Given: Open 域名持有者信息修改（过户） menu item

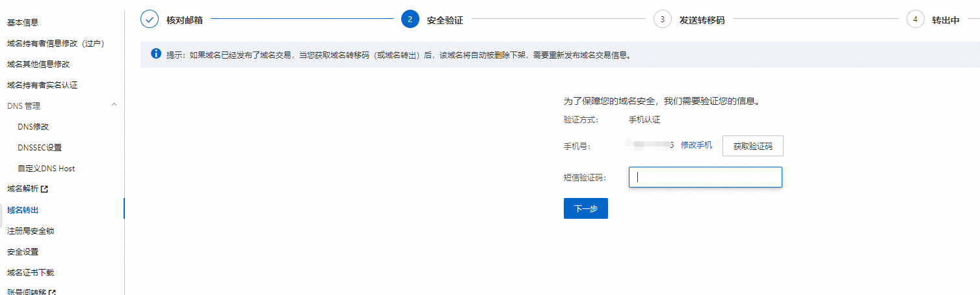Looking at the screenshot, I should [55, 44].
